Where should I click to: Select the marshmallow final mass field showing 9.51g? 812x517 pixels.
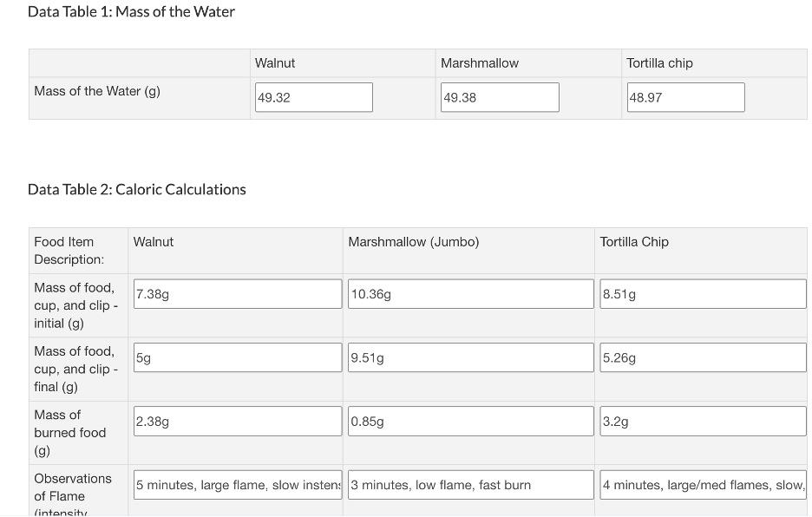470,357
